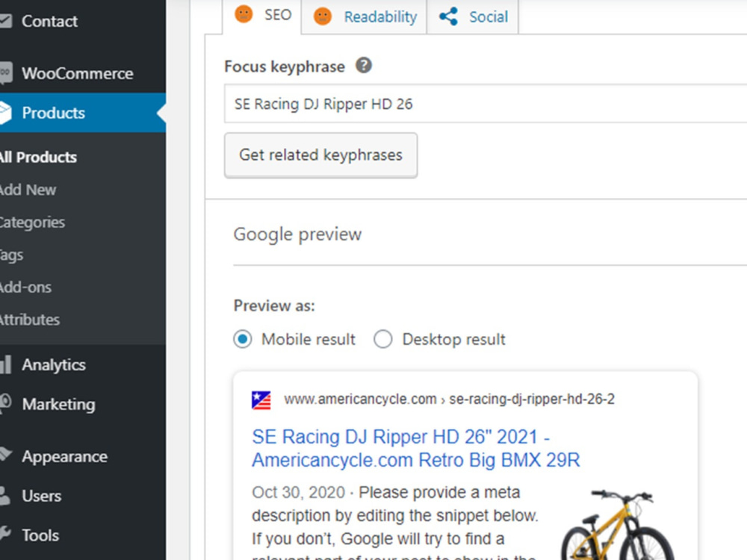Click the Analytics bar chart icon

[5, 364]
